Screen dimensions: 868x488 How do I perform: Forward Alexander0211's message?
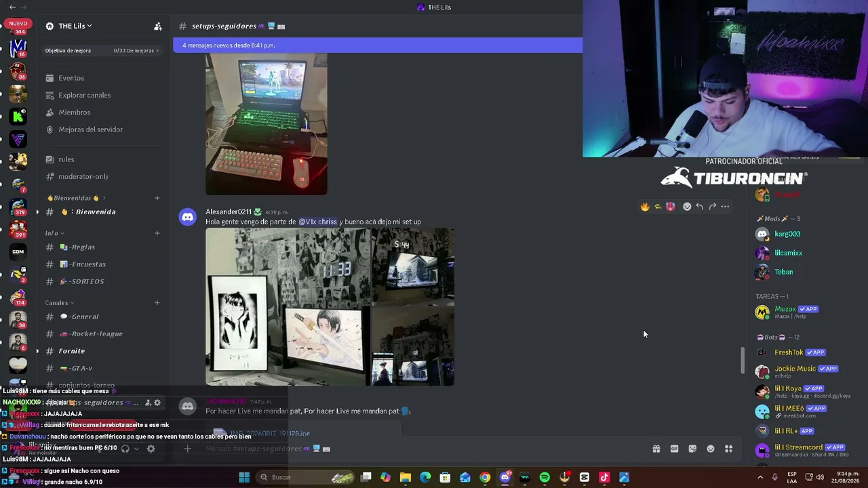point(712,207)
